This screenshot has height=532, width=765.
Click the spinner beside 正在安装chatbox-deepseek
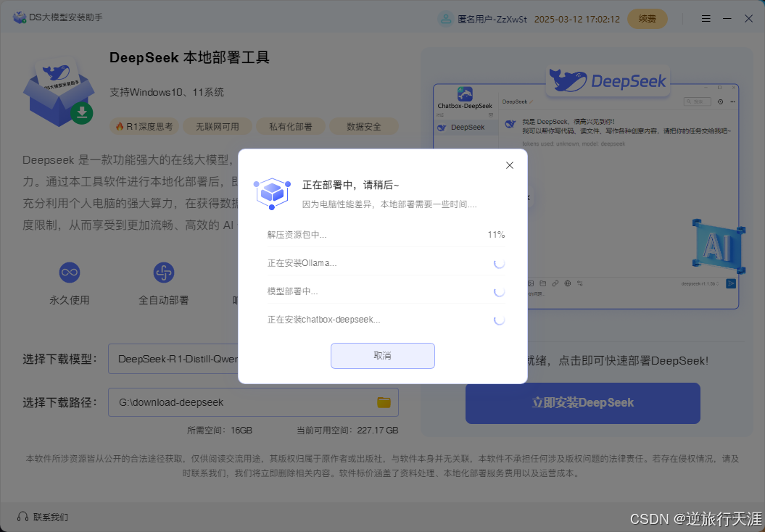499,320
